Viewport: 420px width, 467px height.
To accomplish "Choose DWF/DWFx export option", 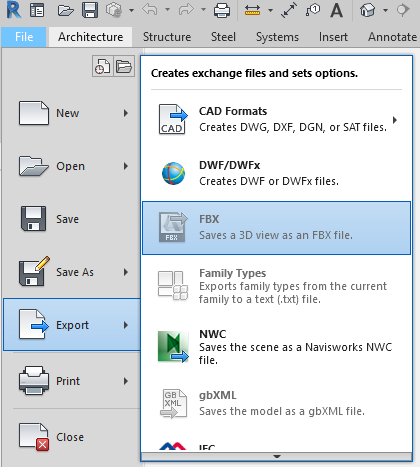I will click(277, 174).
